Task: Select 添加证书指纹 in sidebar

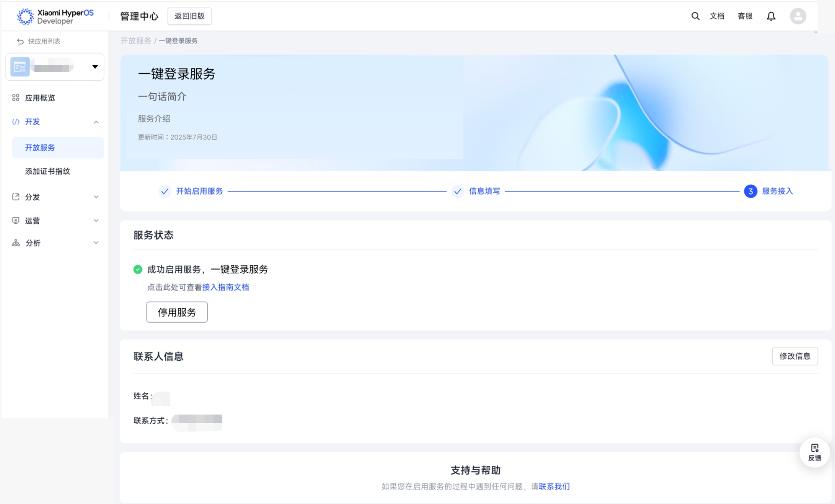Action: coord(47,171)
